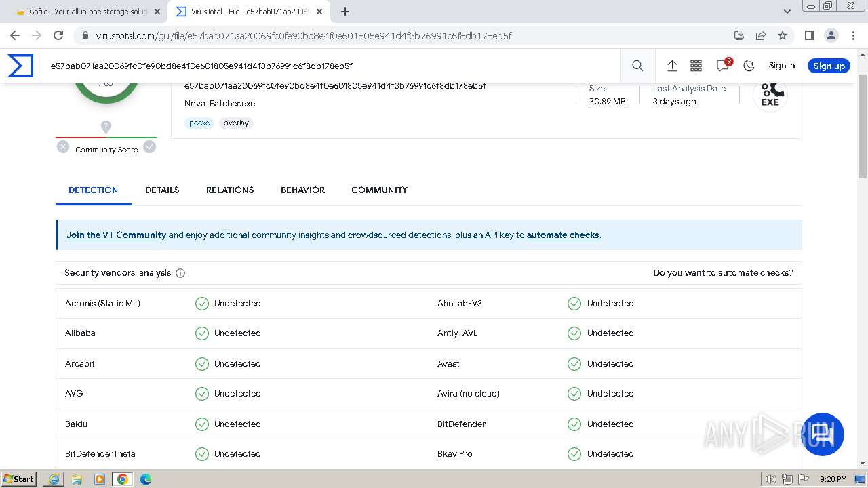Click the Sign up button
The image size is (868, 488).
[x=829, y=66]
